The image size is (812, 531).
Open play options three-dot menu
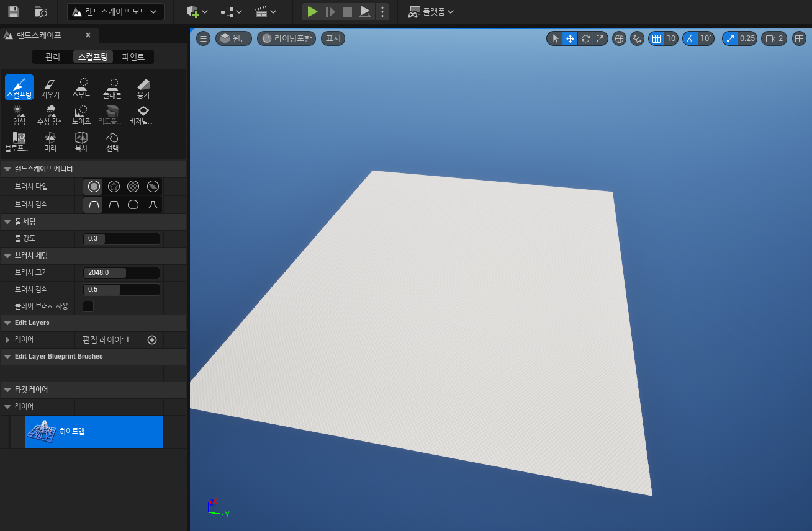click(x=382, y=11)
